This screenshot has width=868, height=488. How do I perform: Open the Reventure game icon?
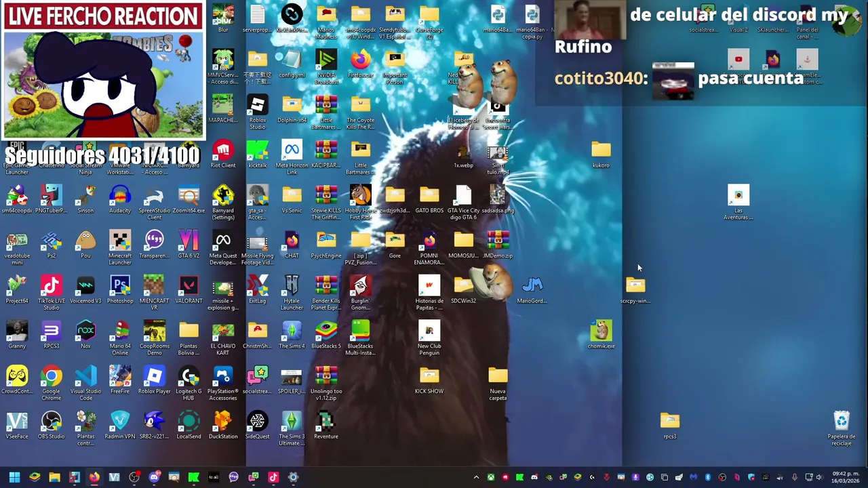[x=326, y=426]
